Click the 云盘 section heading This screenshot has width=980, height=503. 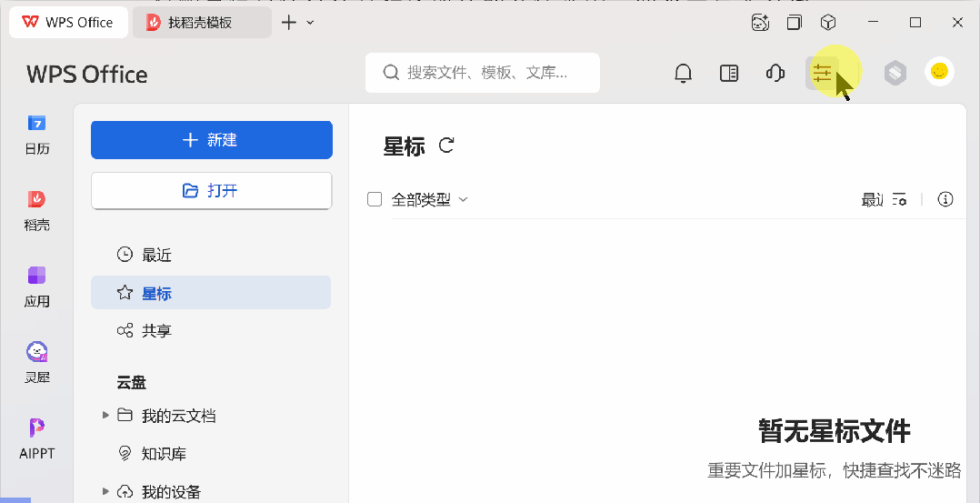132,382
